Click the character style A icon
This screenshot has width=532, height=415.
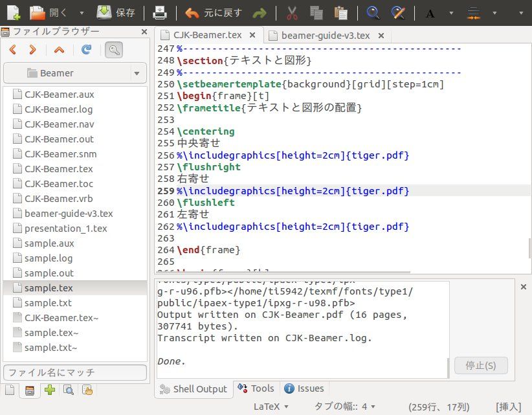(x=430, y=13)
